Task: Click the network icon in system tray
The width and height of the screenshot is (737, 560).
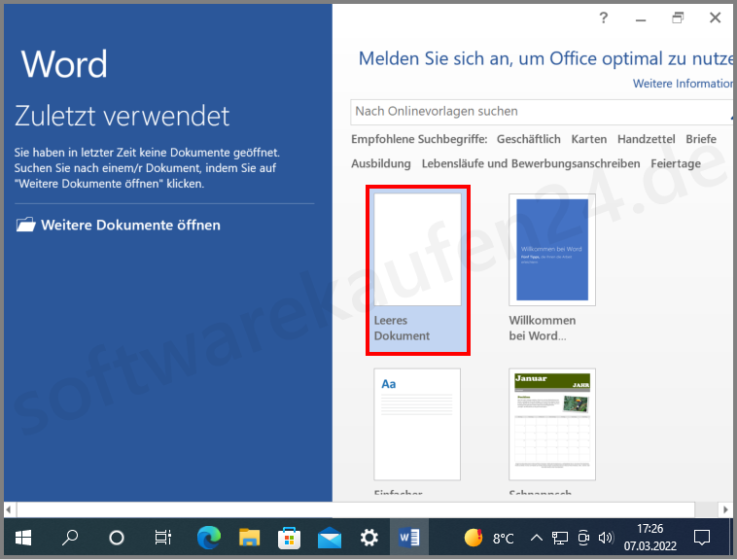Action: click(x=559, y=538)
